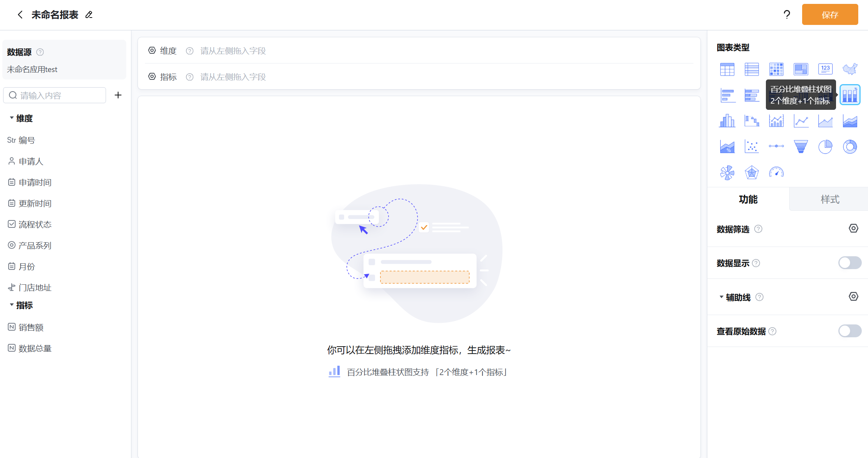Select the single area chart type
This screenshot has height=458, width=868.
[x=825, y=121]
